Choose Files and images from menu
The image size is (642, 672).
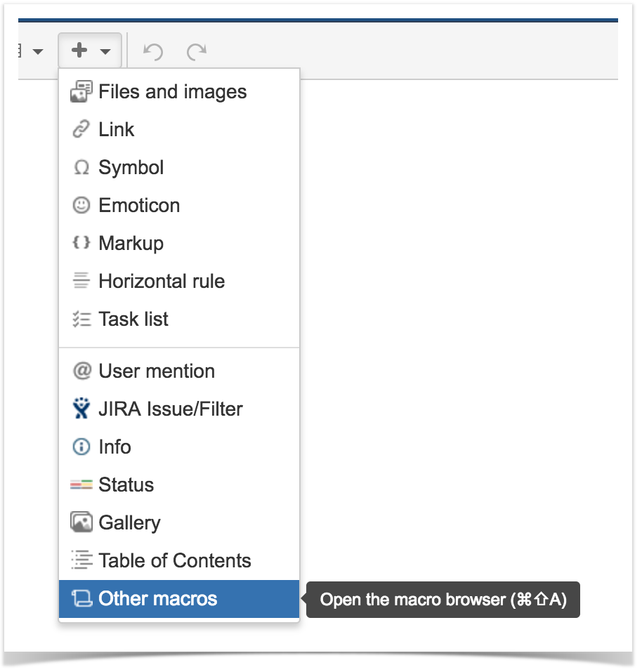[x=179, y=92]
